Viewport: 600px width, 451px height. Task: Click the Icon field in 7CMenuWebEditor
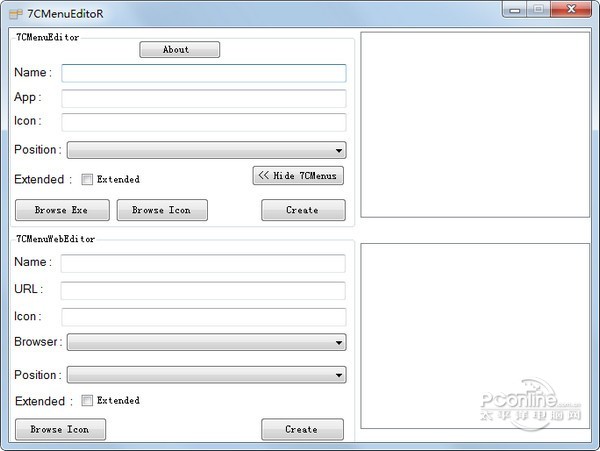pyautogui.click(x=204, y=317)
